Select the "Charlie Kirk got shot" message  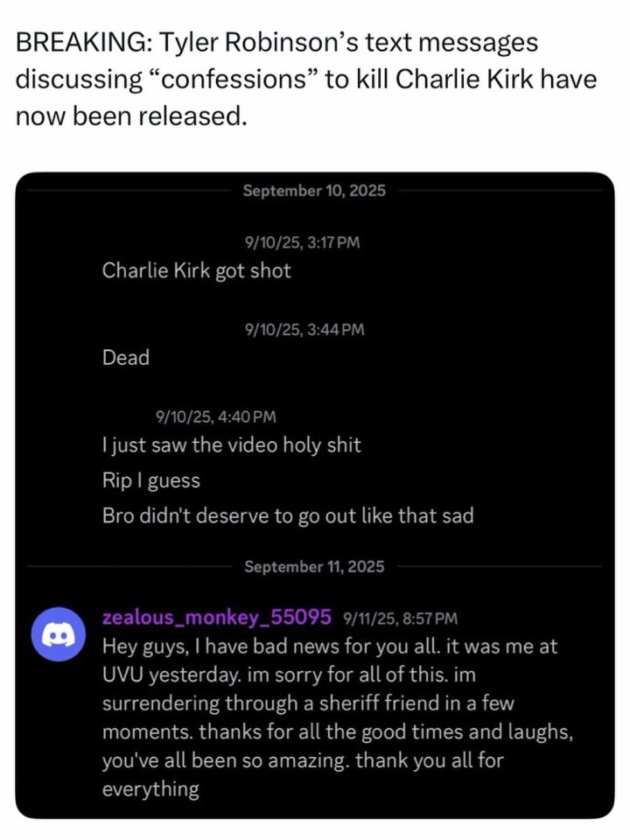tap(197, 270)
